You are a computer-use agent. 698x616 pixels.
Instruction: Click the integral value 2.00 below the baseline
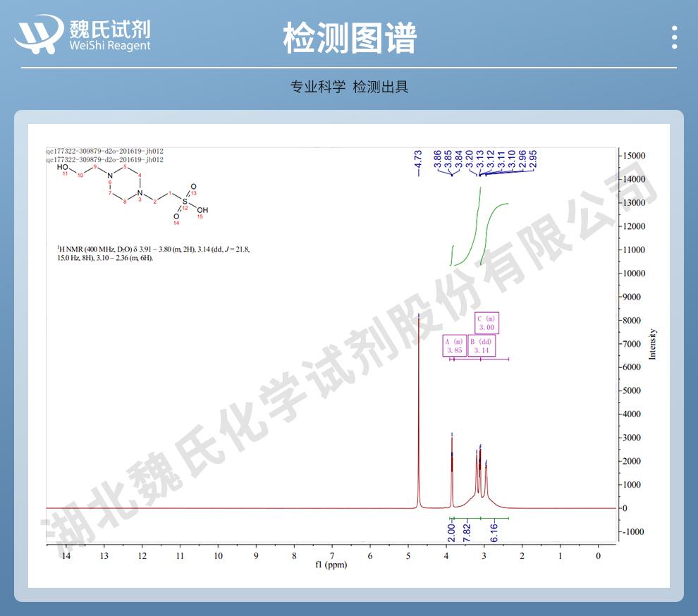(x=451, y=532)
